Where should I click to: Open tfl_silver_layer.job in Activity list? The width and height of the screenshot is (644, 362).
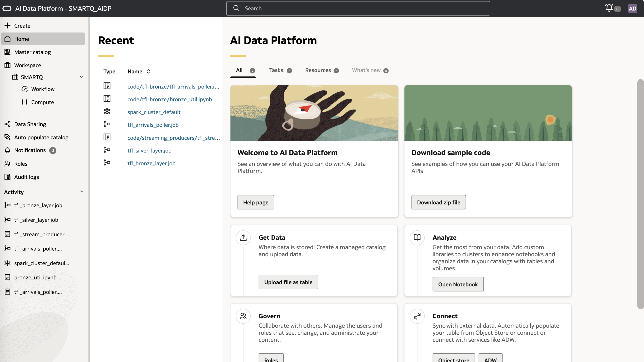[36, 220]
